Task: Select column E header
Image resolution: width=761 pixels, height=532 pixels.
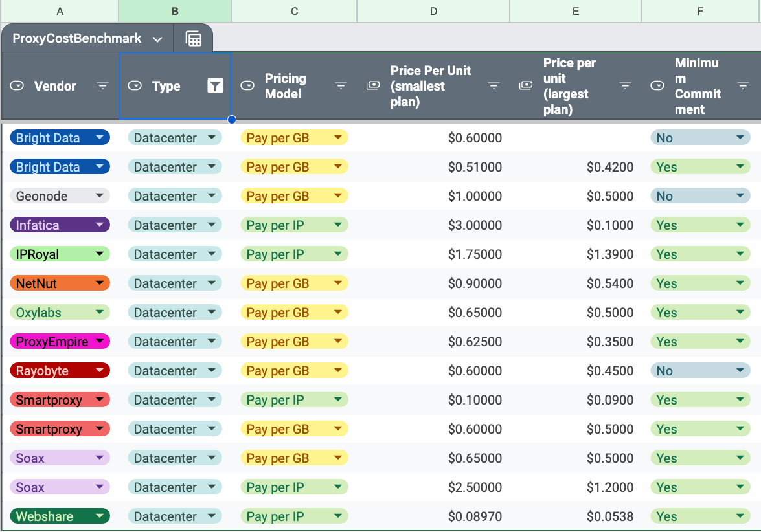Action: click(x=576, y=11)
